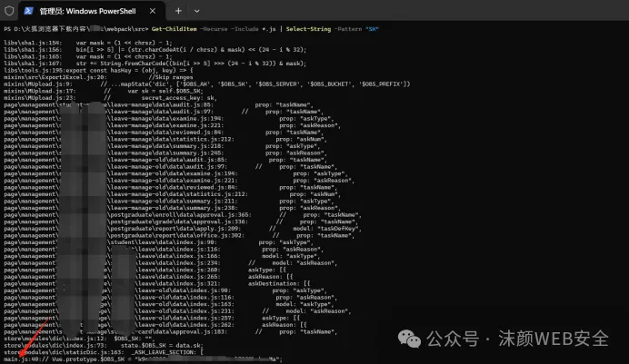Click the postgraduate\report\data\office.js:302 line
Viewport: 629px width, 364px height.
pos(179,235)
